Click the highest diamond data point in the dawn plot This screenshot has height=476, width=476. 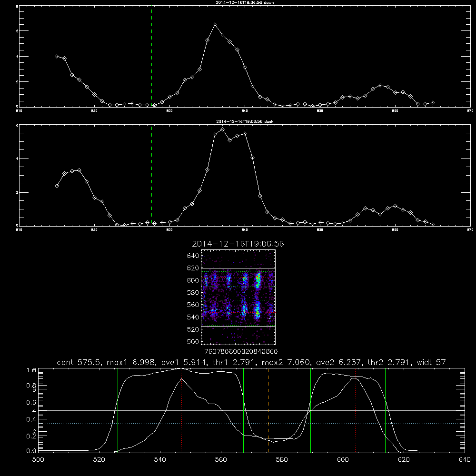[x=215, y=25]
